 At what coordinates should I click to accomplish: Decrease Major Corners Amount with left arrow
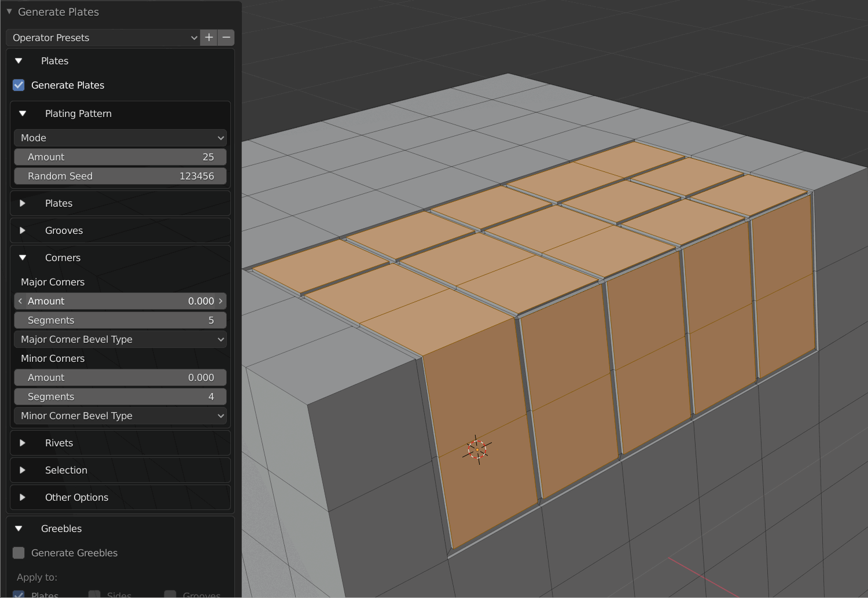point(20,301)
